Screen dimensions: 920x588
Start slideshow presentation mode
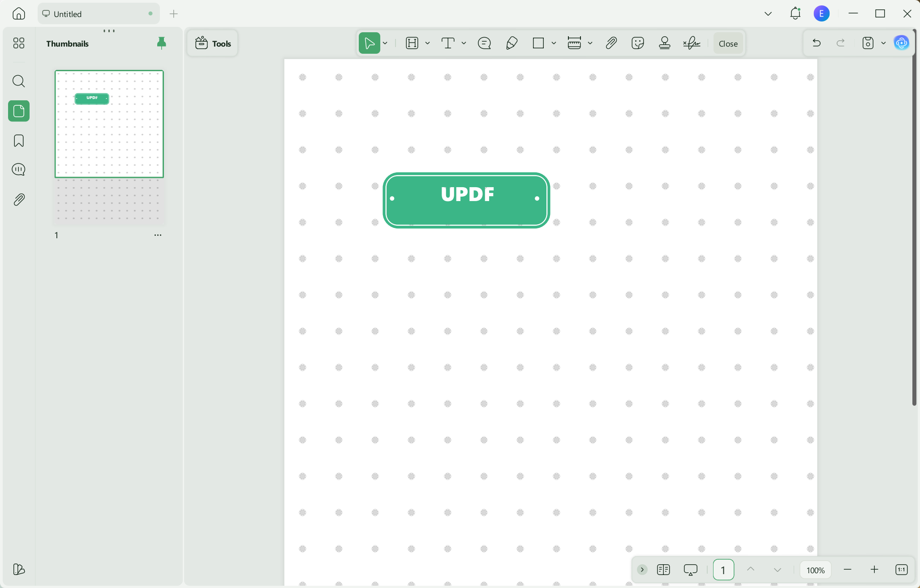[691, 570]
